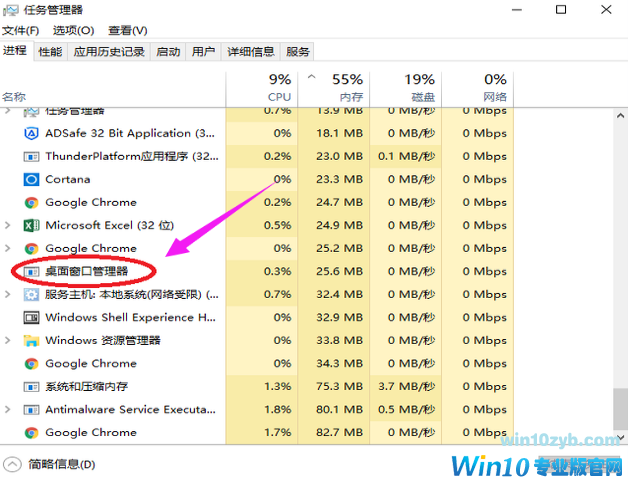Expand the Microsoft Excel (32 位) process
Viewport: 628px width, 480px height.
point(8,225)
